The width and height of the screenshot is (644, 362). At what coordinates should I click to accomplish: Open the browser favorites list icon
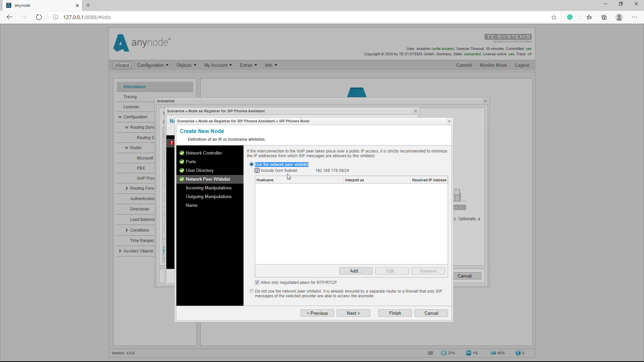pyautogui.click(x=589, y=17)
